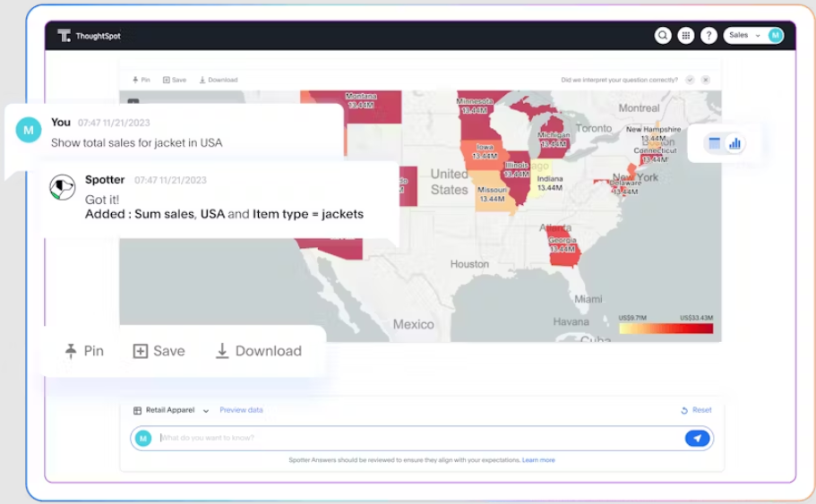Open the Preview data link
816x504 pixels.
coord(241,410)
